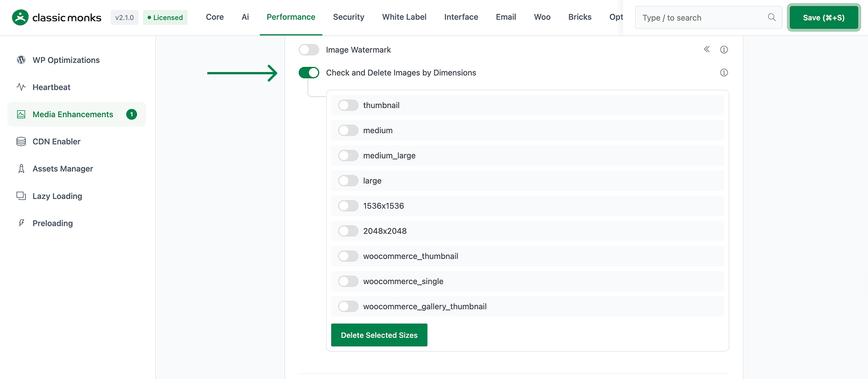
Task: Click the Save (⌘+S) button
Action: 823,18
